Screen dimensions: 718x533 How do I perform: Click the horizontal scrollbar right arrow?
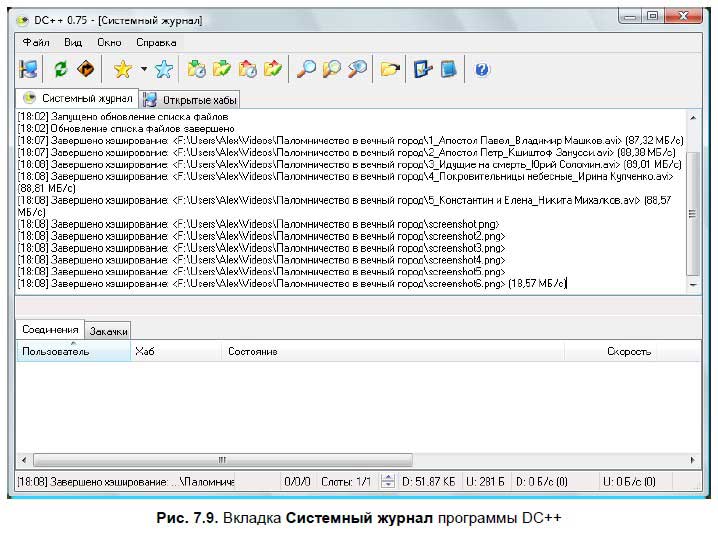coord(692,460)
